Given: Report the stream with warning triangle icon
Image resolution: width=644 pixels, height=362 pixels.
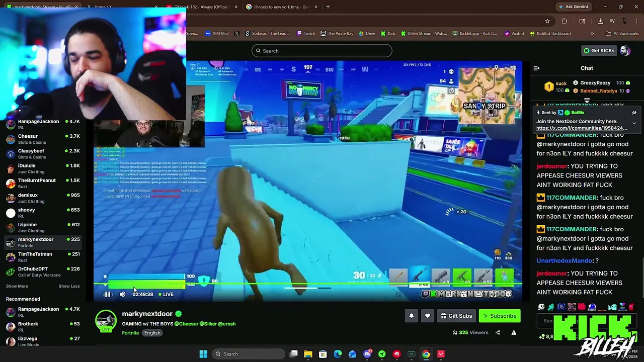Looking at the screenshot, I should 514,332.
